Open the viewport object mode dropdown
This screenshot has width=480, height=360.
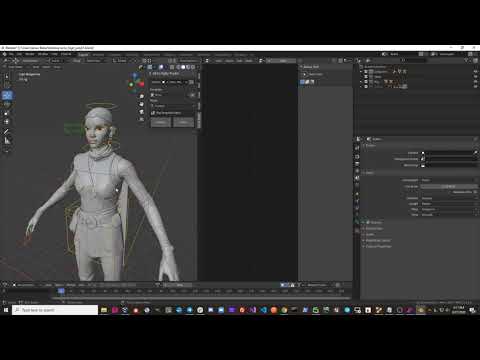coord(30,61)
